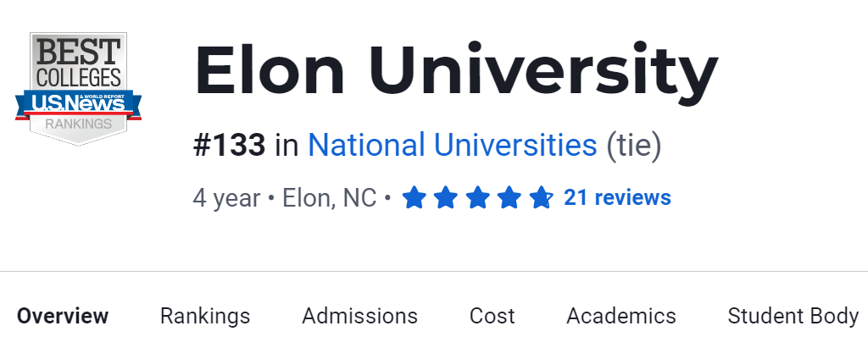Click the Best Colleges text on the badge
Viewport: 868px width, 348px height.
(78, 64)
